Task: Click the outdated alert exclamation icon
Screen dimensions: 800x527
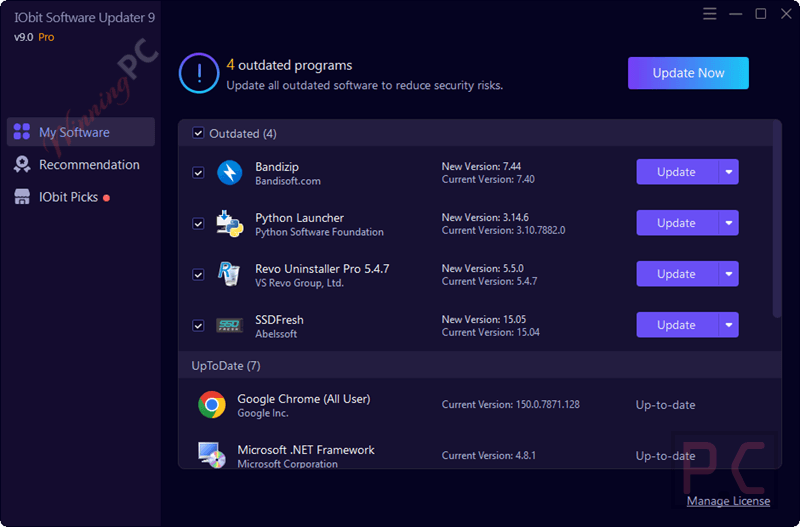Action: (x=199, y=73)
